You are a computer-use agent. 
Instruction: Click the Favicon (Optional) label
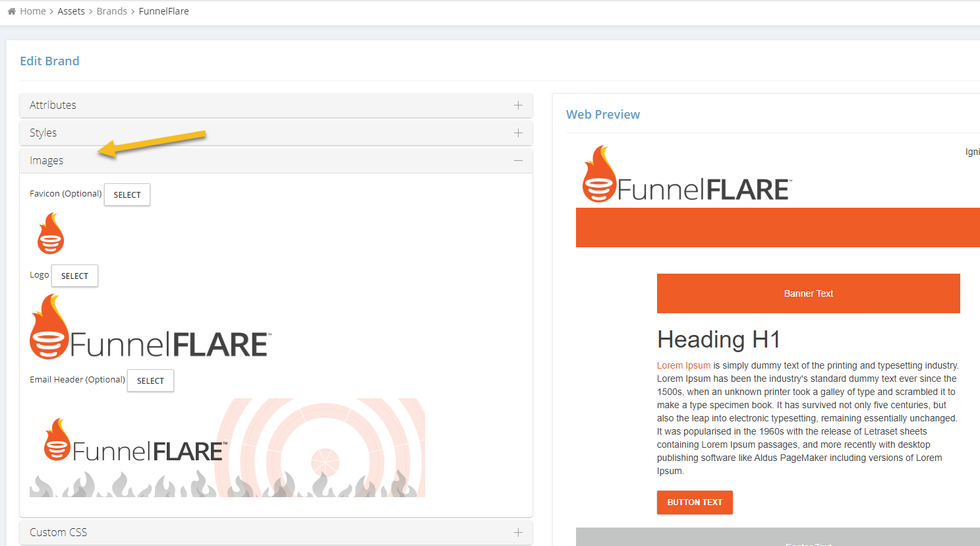pos(66,194)
